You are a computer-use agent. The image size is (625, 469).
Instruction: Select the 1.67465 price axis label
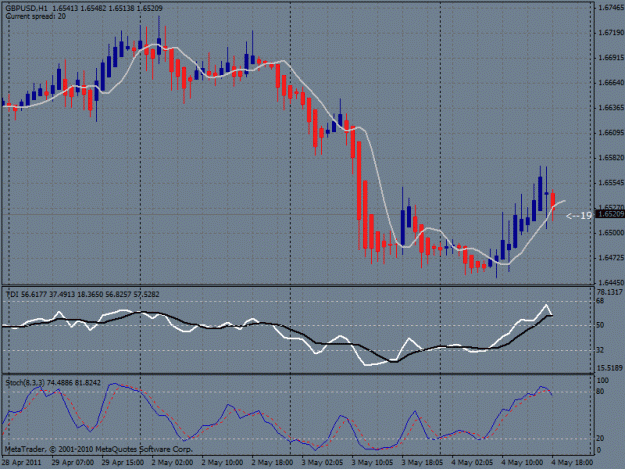611,8
